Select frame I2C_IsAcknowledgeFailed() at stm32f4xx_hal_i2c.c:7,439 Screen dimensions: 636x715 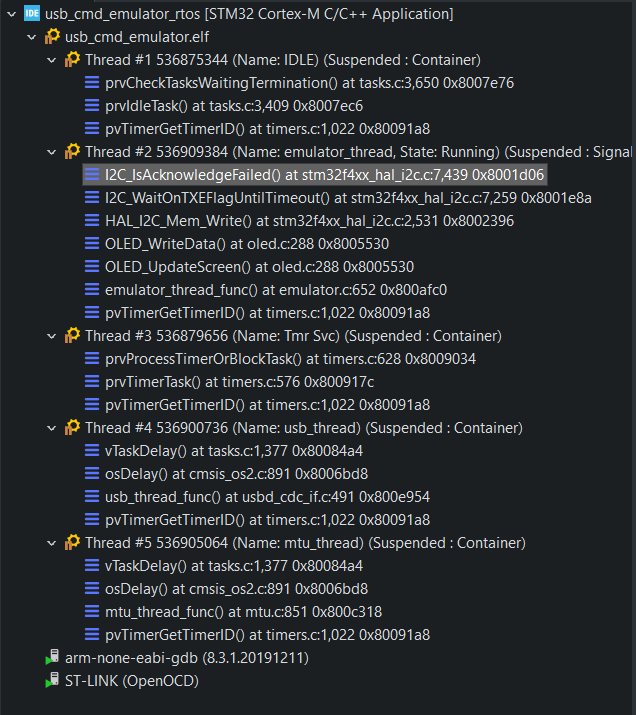(325, 175)
